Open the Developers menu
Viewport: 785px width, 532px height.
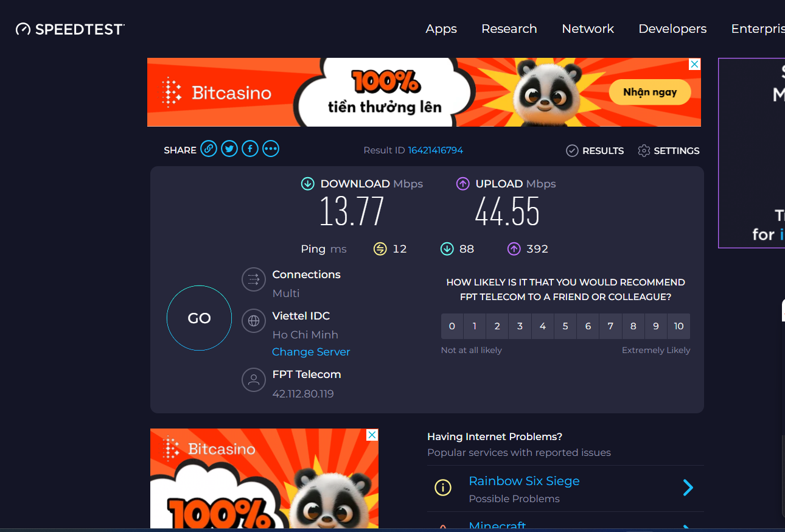pyautogui.click(x=672, y=29)
